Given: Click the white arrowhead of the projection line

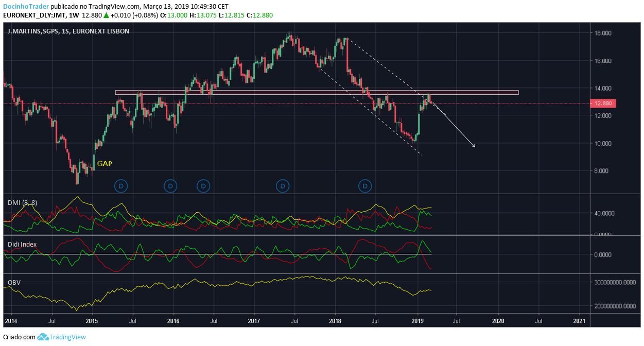Looking at the screenshot, I should pyautogui.click(x=473, y=146).
